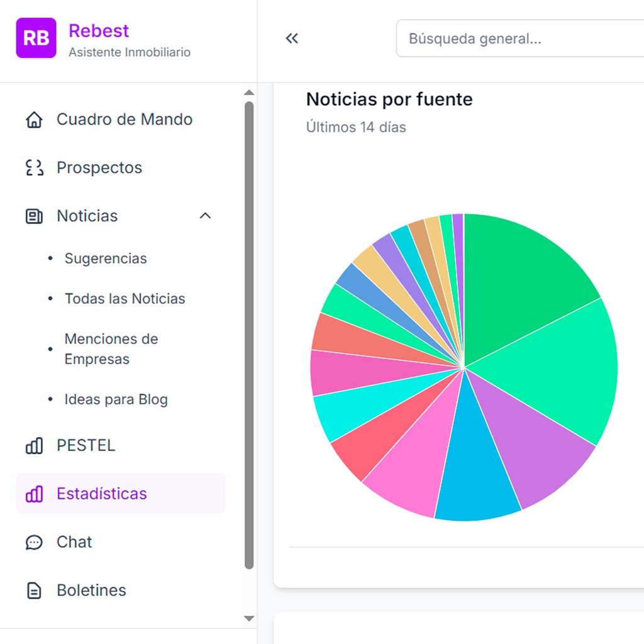Open Todas las Noticias page

[x=125, y=299]
